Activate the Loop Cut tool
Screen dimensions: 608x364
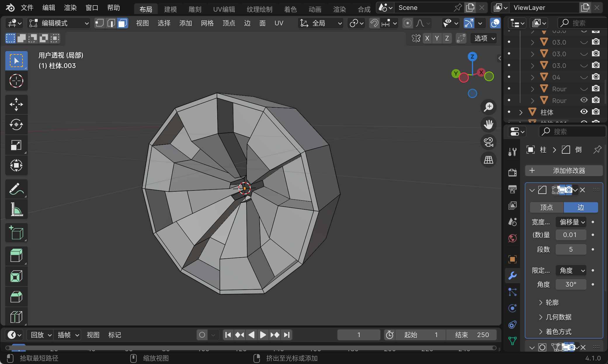(x=16, y=316)
